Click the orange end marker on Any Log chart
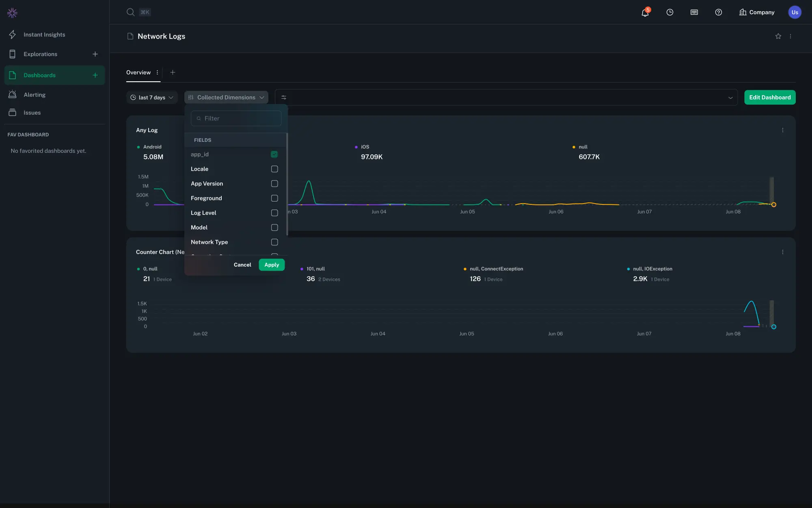This screenshot has width=812, height=508. point(774,205)
